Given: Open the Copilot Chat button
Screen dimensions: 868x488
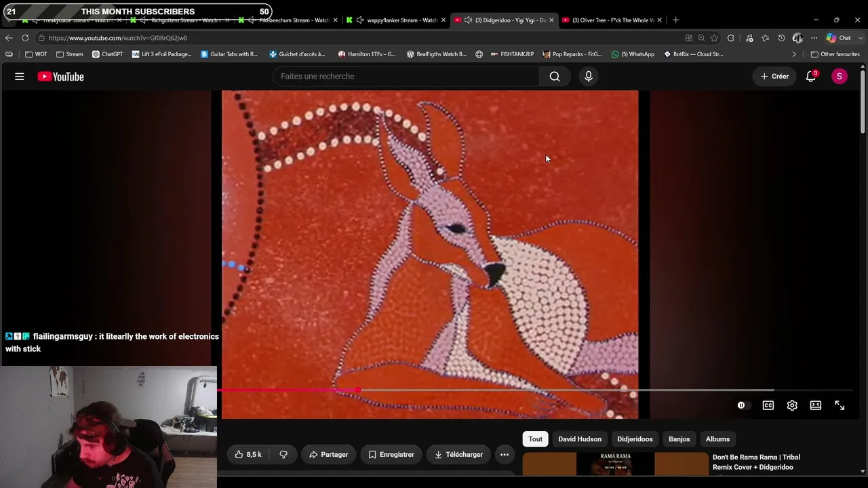Looking at the screenshot, I should [839, 38].
